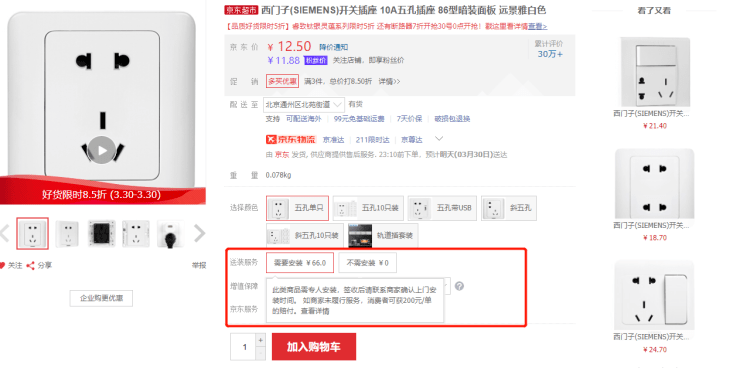The image size is (740, 368).
Task: Open the delivery address dropdown 北京通州区北苑街道
Action: (303, 104)
